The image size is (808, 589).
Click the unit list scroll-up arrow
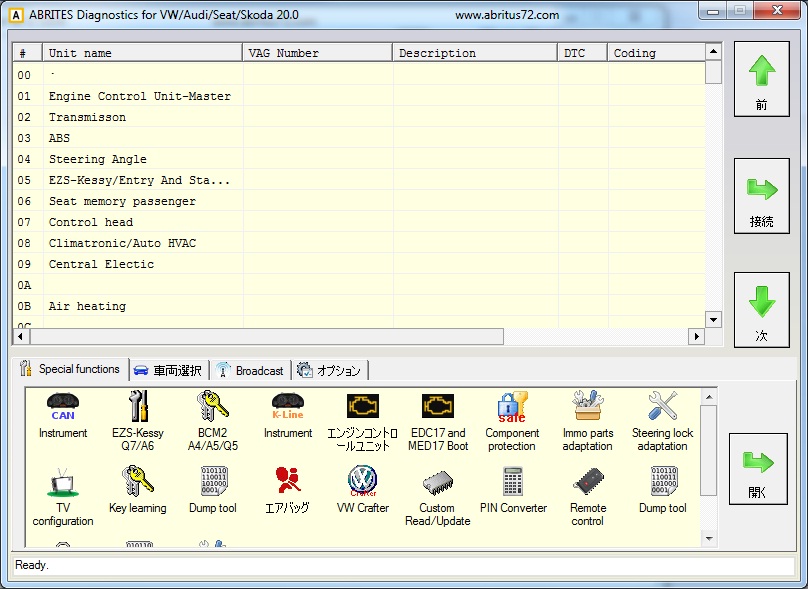[713, 51]
